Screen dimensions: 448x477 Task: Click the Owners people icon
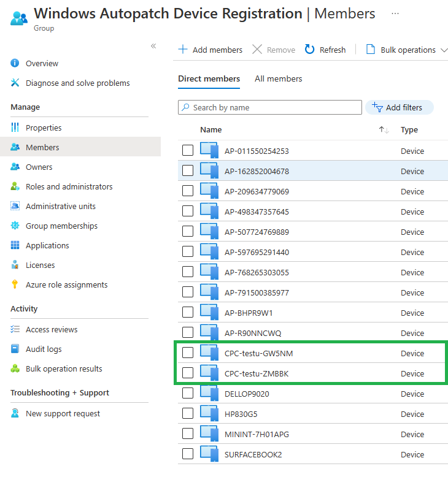[15, 167]
